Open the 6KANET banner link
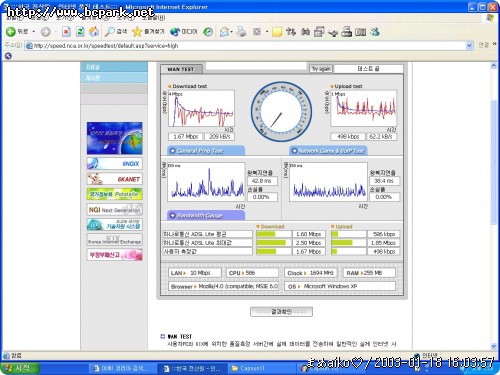The width and height of the screenshot is (500, 375). pos(114,179)
